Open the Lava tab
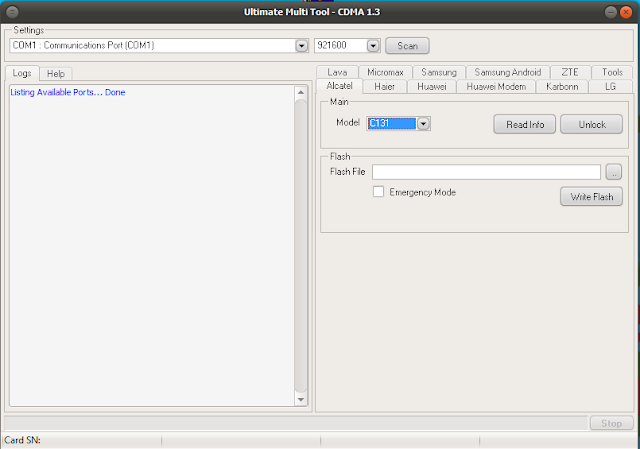The width and height of the screenshot is (640, 449). (337, 72)
